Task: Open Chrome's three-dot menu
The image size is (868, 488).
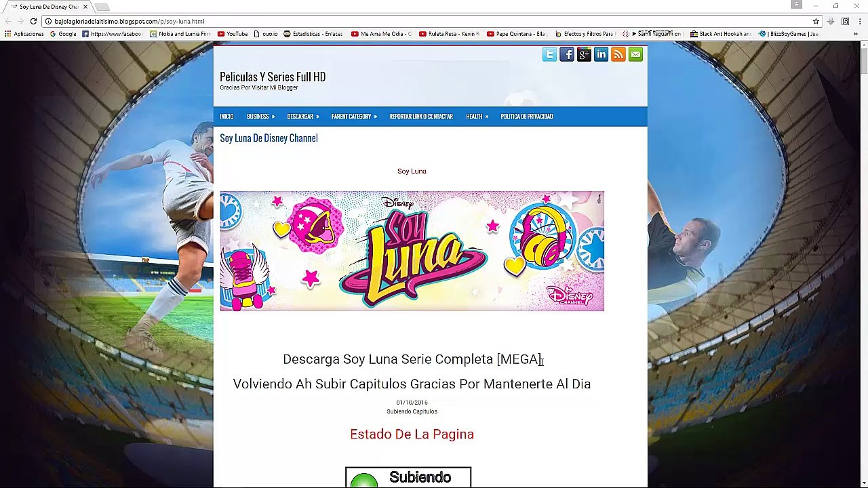Action: [x=859, y=21]
